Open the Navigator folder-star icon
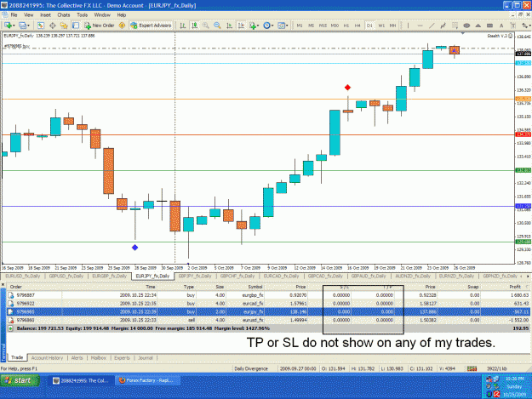This screenshot has height=399, width=532. click(x=64, y=26)
